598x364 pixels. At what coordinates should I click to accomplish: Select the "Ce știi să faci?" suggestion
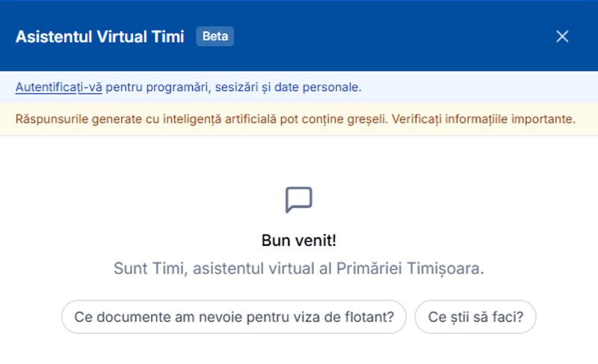coord(475,316)
